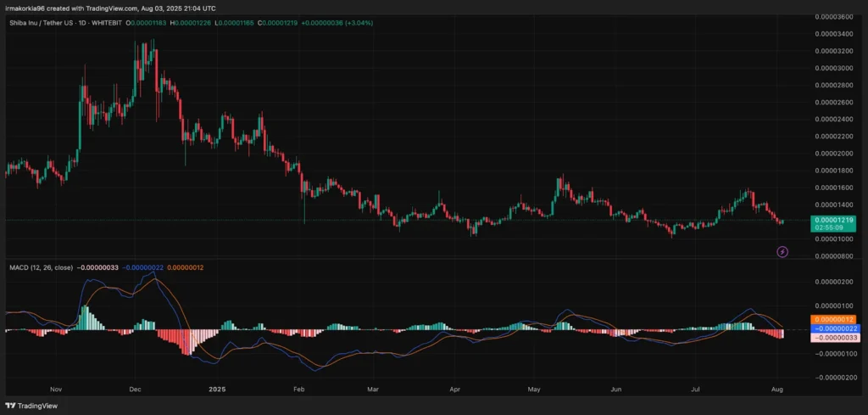Click the 0.00000200 MACD scale label
Viewport: 868px width, 415px height.
pyautogui.click(x=835, y=282)
